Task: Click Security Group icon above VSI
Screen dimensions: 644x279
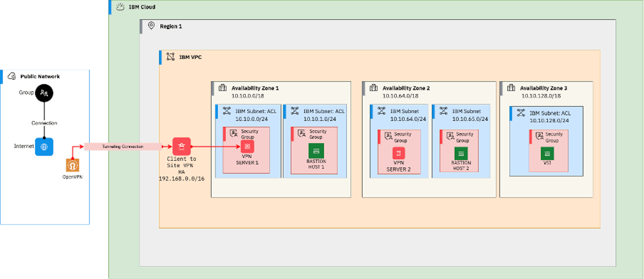Action: 540,136
